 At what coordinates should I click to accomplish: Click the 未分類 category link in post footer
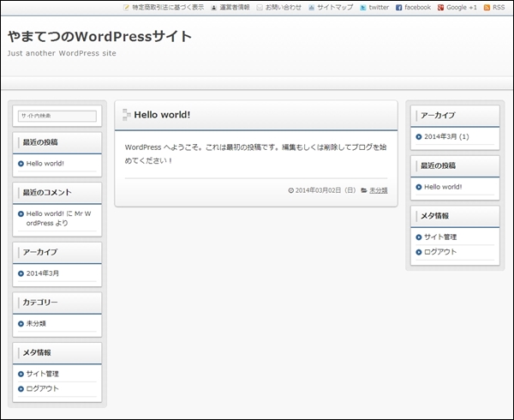point(379,190)
